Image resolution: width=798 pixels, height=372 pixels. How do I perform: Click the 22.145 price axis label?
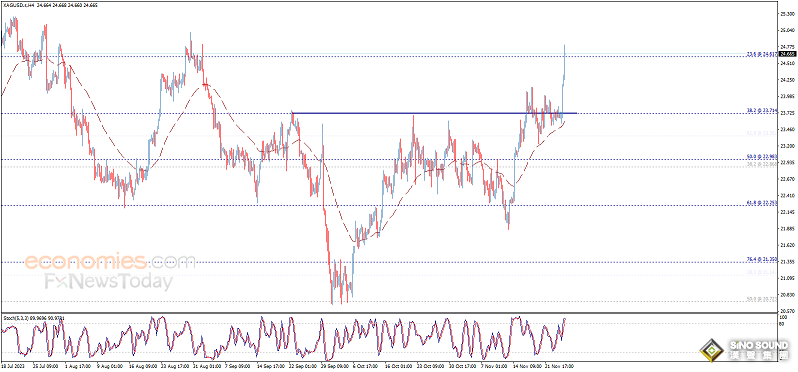787,212
